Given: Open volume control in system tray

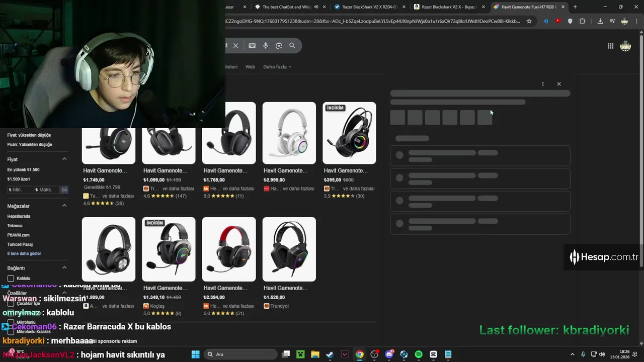Looking at the screenshot, I should (x=602, y=354).
